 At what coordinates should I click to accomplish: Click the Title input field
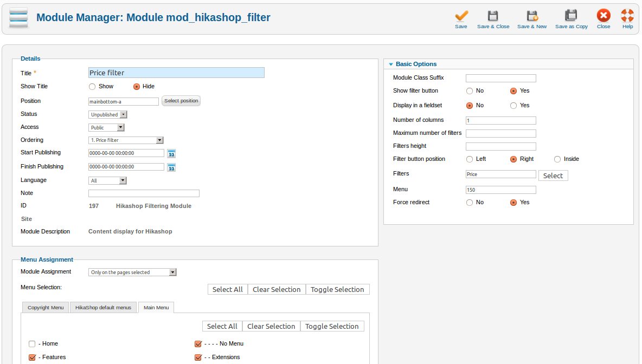click(x=176, y=73)
